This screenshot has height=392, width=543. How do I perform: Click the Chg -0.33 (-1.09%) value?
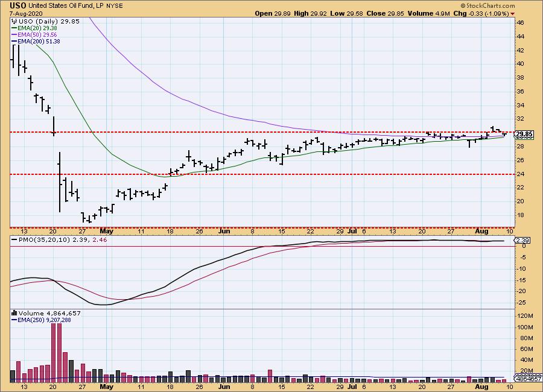pos(481,13)
